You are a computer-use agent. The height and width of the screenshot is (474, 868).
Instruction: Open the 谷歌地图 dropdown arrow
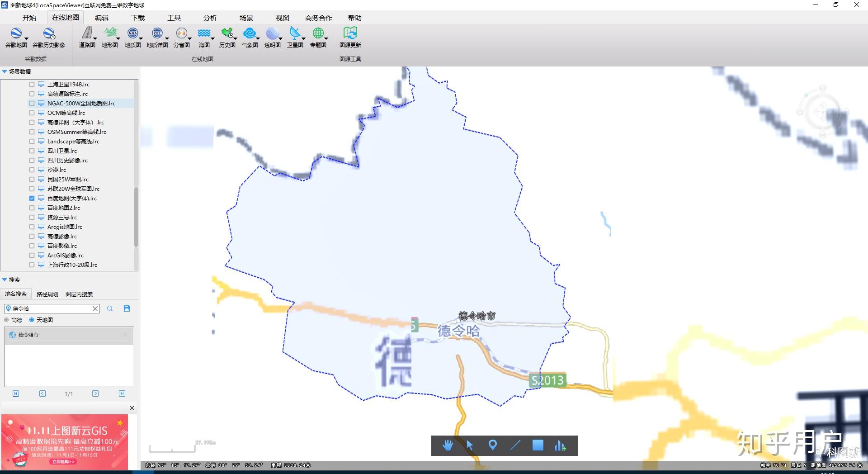tap(26, 38)
